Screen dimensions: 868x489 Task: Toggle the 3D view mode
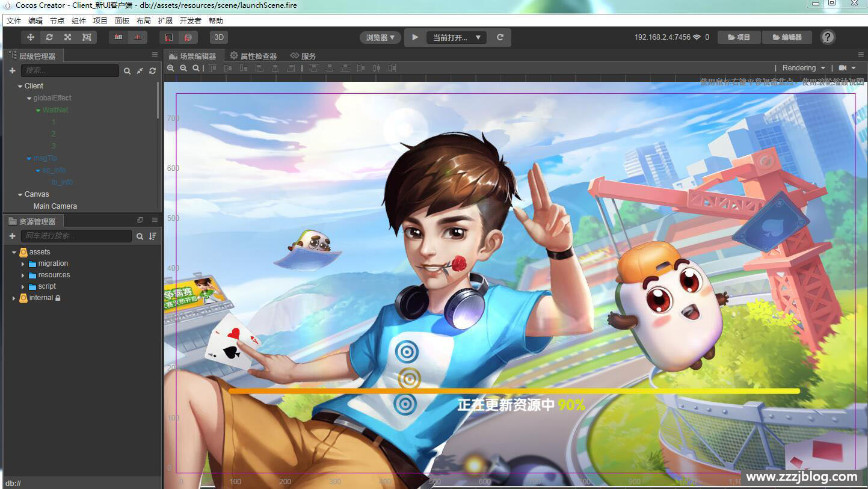click(219, 37)
